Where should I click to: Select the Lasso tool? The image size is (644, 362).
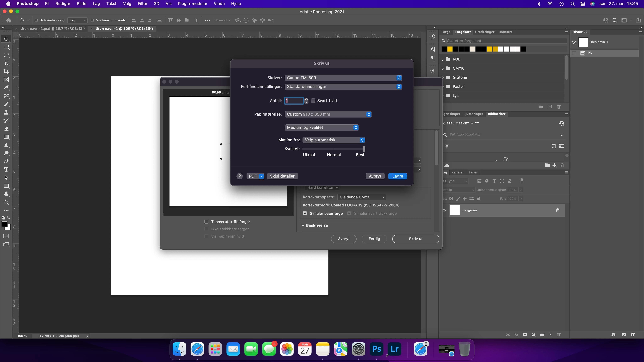point(6,55)
